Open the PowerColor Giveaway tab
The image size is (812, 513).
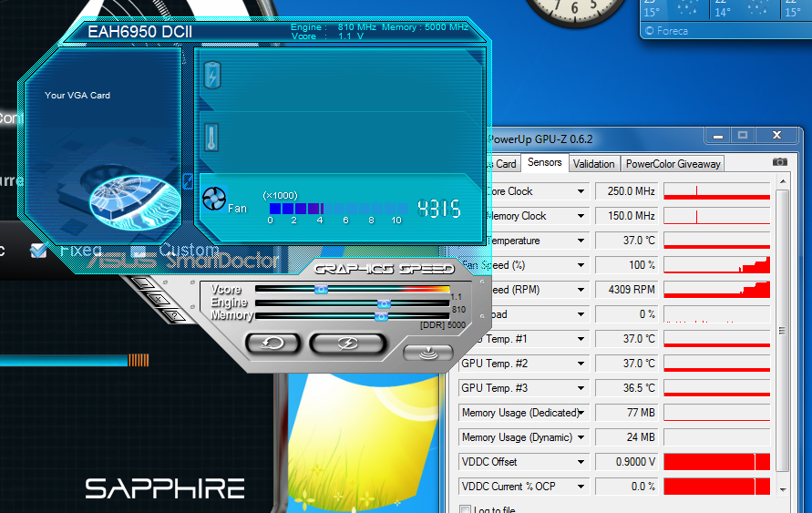(673, 164)
